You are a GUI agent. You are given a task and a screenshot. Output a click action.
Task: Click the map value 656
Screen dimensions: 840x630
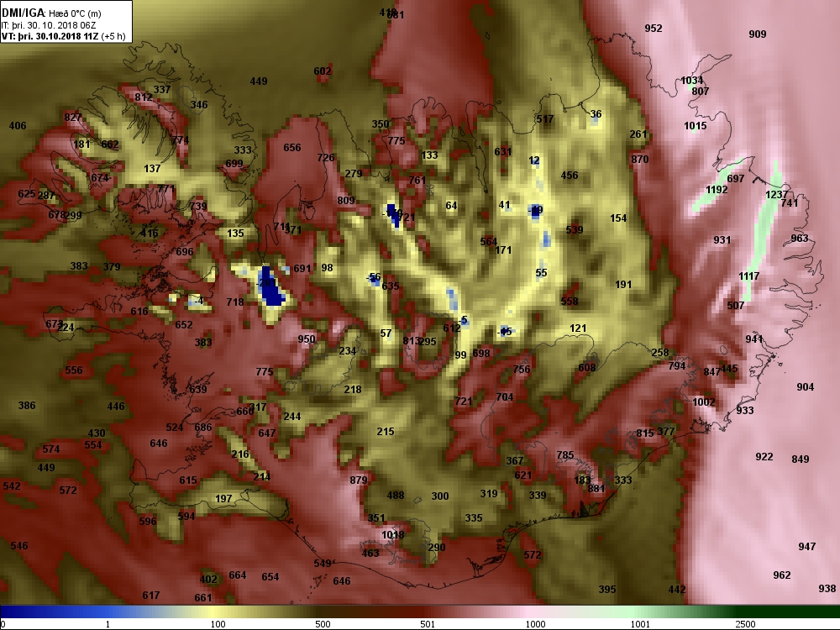[x=292, y=148]
